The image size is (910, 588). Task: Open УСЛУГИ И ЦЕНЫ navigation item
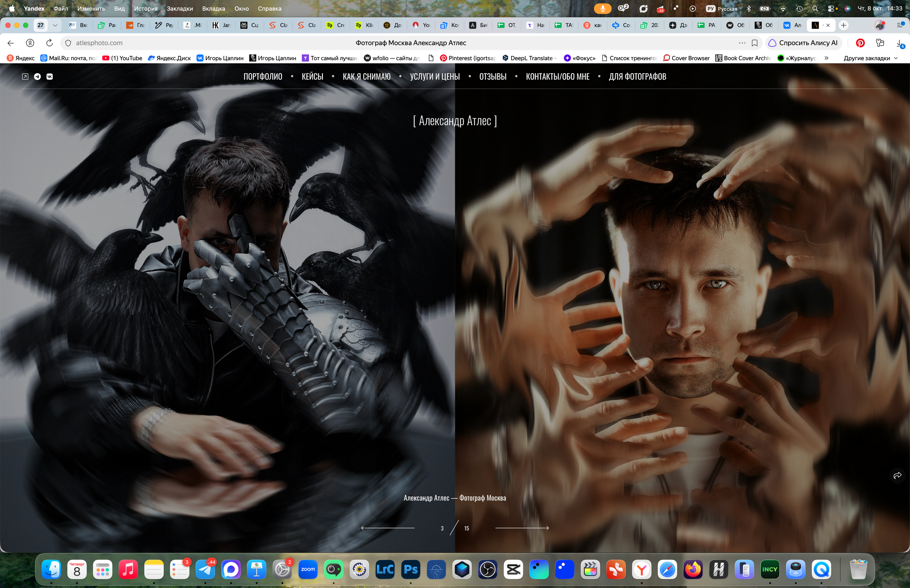[435, 76]
